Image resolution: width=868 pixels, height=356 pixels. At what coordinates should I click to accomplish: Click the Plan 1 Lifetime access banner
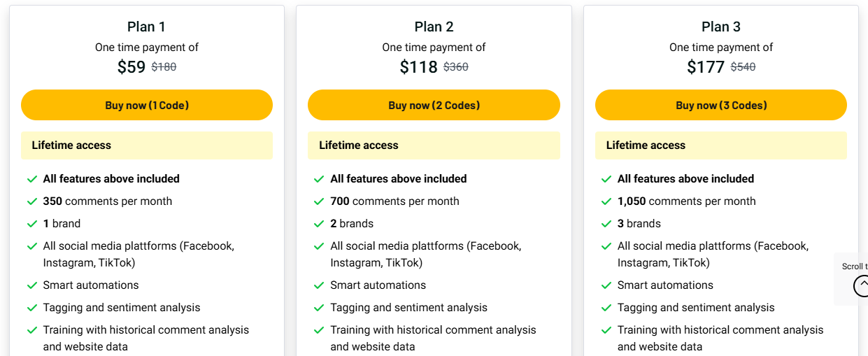point(147,145)
